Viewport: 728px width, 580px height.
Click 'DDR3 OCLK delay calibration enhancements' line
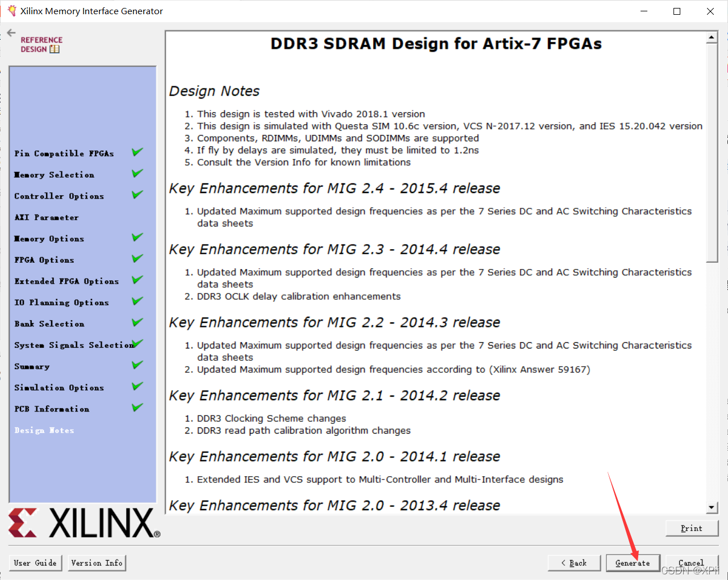299,296
